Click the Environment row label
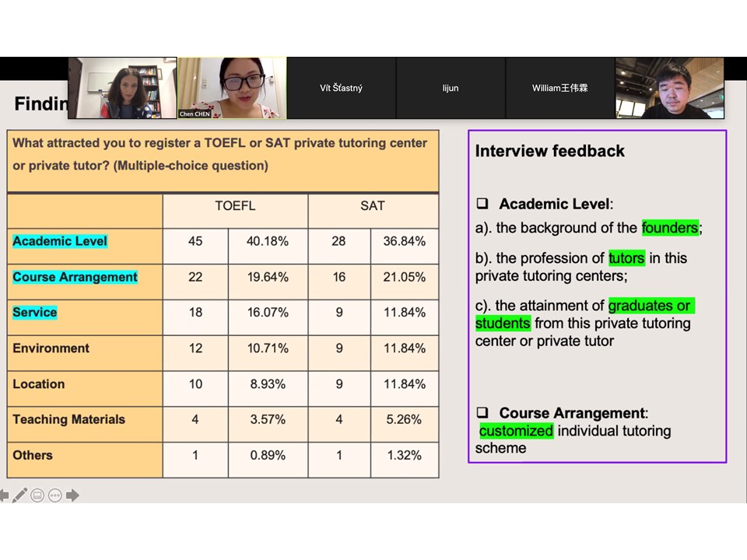 [x=51, y=348]
